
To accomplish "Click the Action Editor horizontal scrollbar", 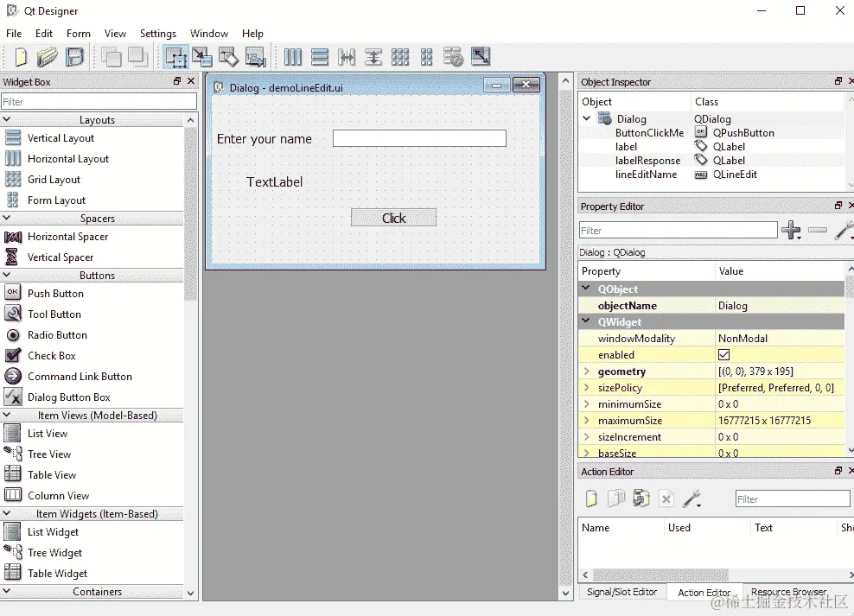I will 660,575.
